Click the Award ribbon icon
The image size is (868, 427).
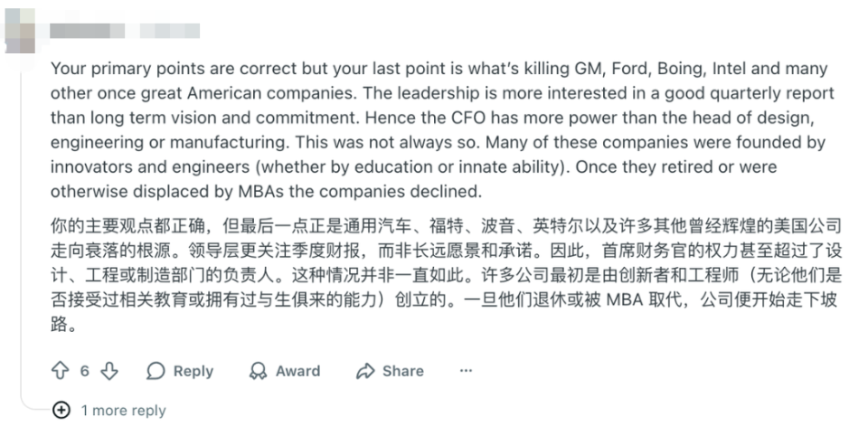tap(259, 371)
